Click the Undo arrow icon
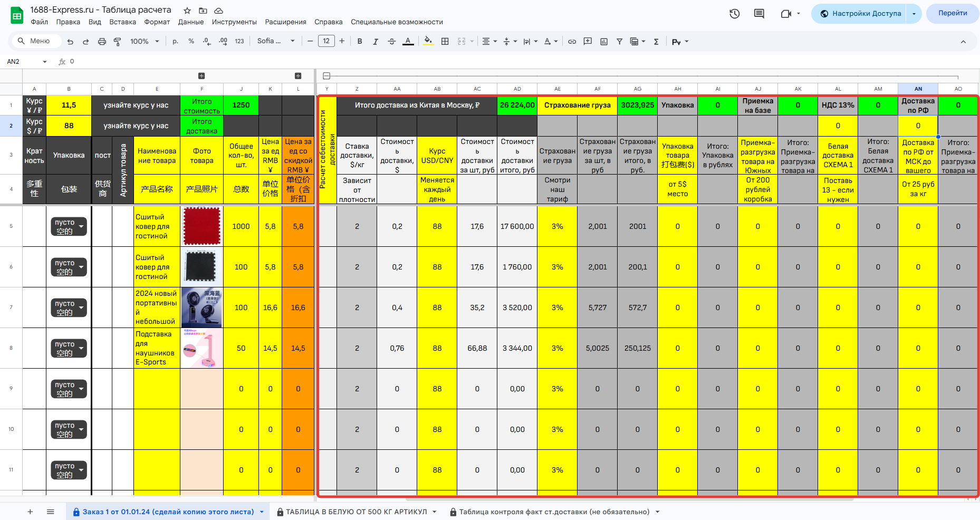Screen dimensions: 980x520 pos(70,42)
